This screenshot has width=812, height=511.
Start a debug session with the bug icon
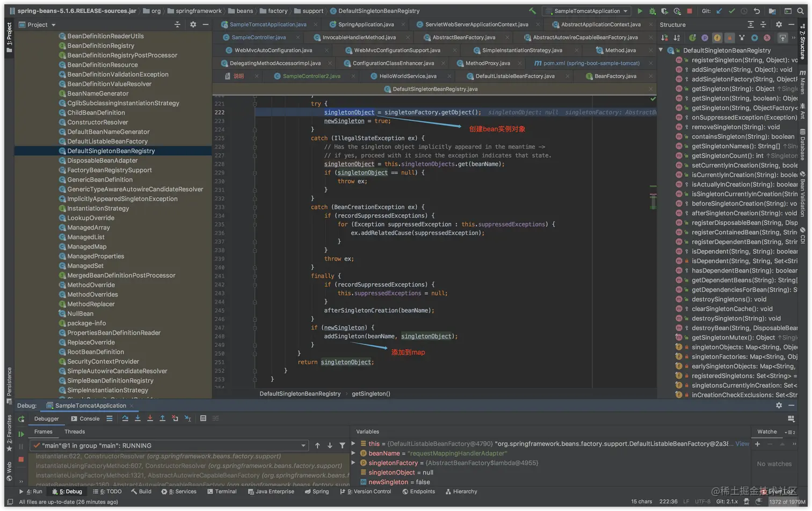(652, 11)
